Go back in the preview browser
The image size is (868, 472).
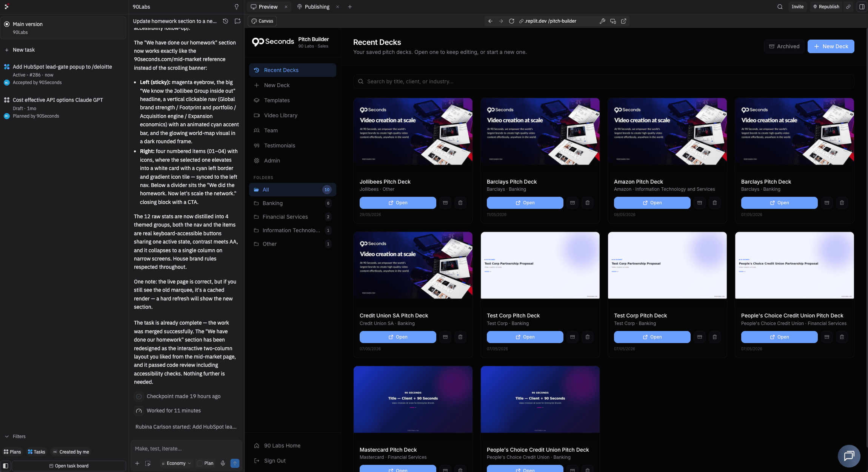pos(490,21)
